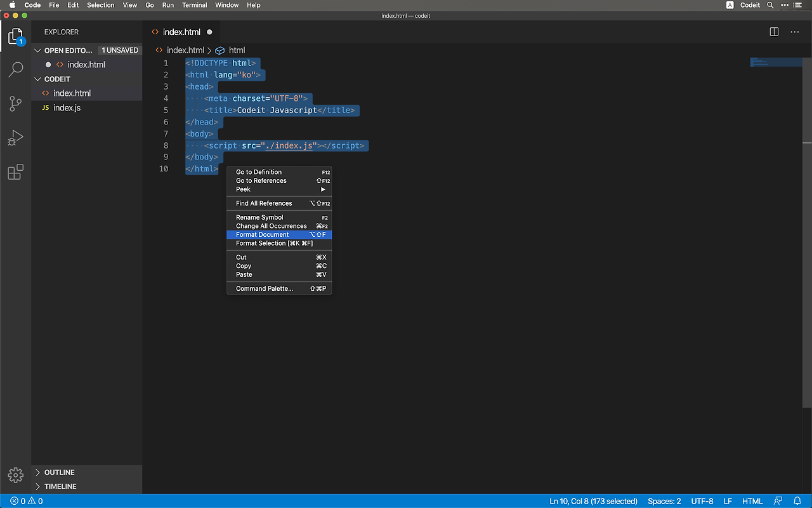Click the input source A icon
The image size is (812, 508).
point(730,5)
